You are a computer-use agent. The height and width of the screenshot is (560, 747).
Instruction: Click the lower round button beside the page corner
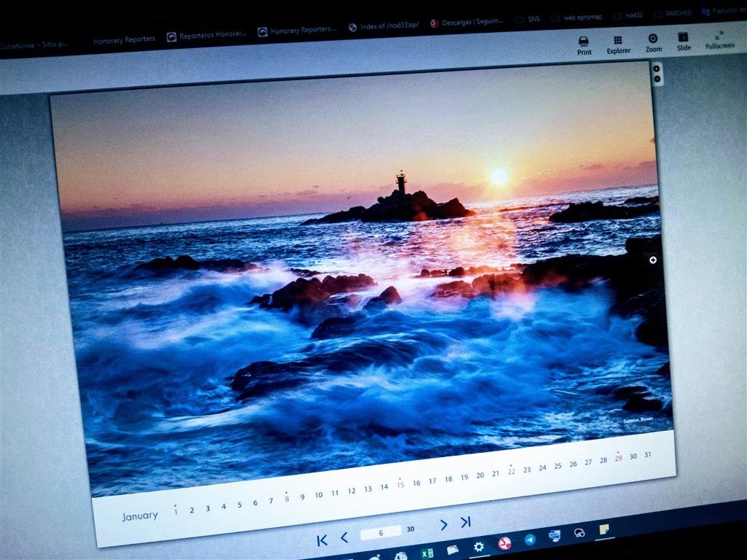[657, 79]
